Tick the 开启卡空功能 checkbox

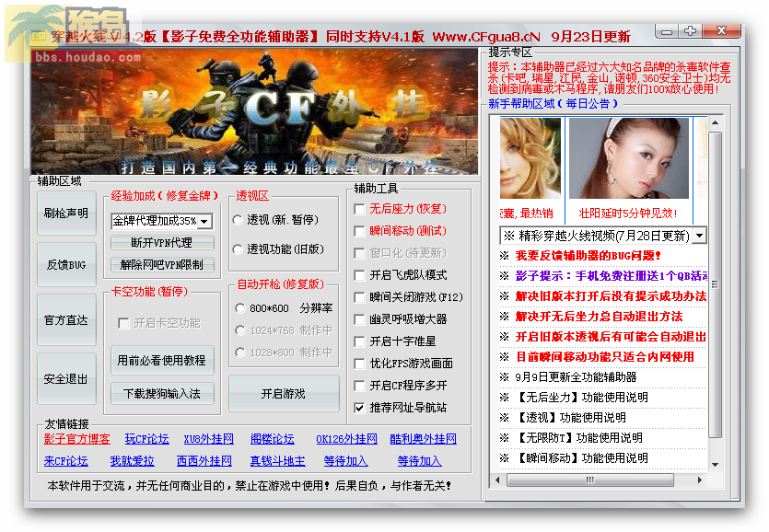[x=123, y=323]
